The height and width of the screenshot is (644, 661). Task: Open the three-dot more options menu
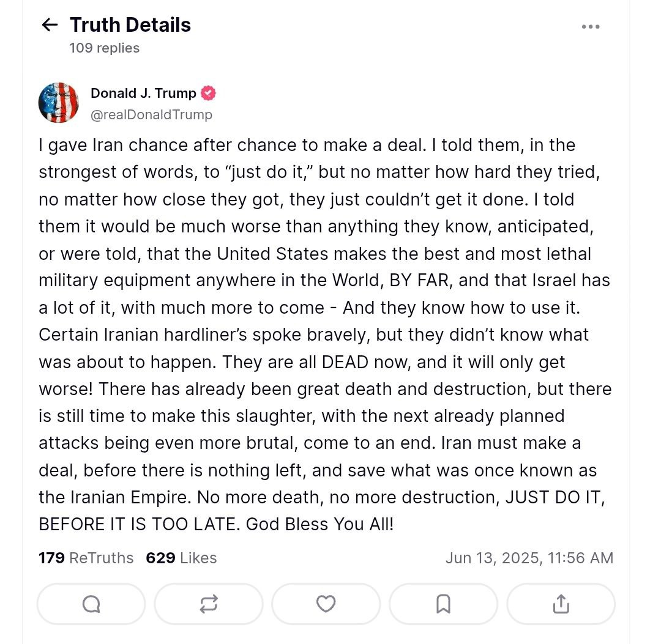[x=591, y=27]
